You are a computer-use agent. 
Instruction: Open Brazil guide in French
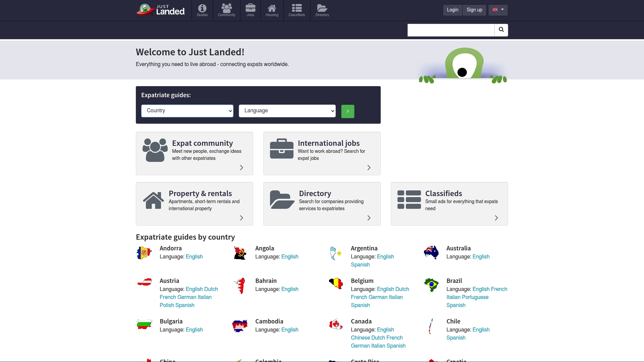tap(499, 289)
